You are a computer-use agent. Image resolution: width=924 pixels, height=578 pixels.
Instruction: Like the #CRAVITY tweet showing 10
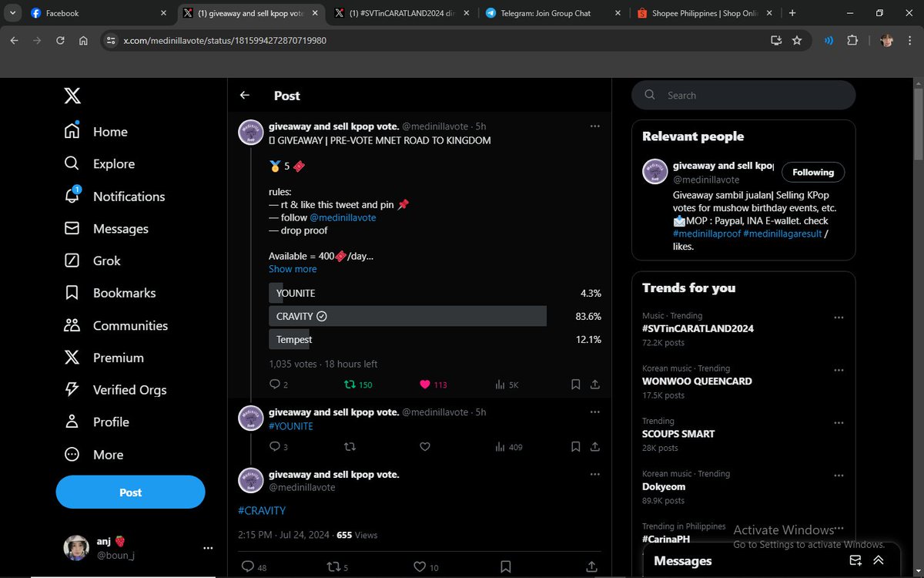(x=426, y=567)
